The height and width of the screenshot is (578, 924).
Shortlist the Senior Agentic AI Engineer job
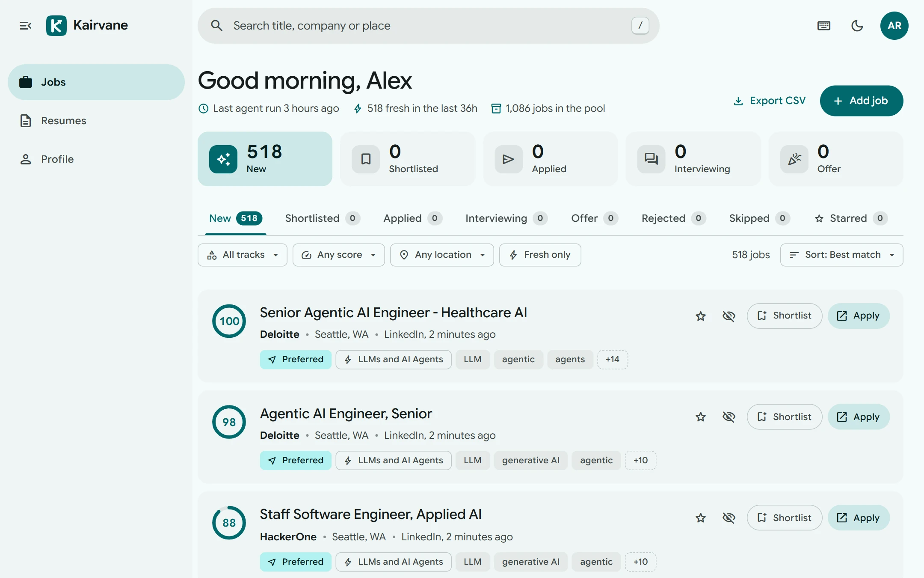coord(785,316)
